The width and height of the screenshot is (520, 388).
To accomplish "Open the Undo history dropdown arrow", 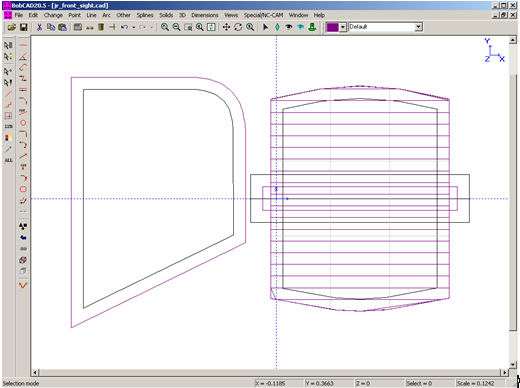I will click(x=134, y=27).
